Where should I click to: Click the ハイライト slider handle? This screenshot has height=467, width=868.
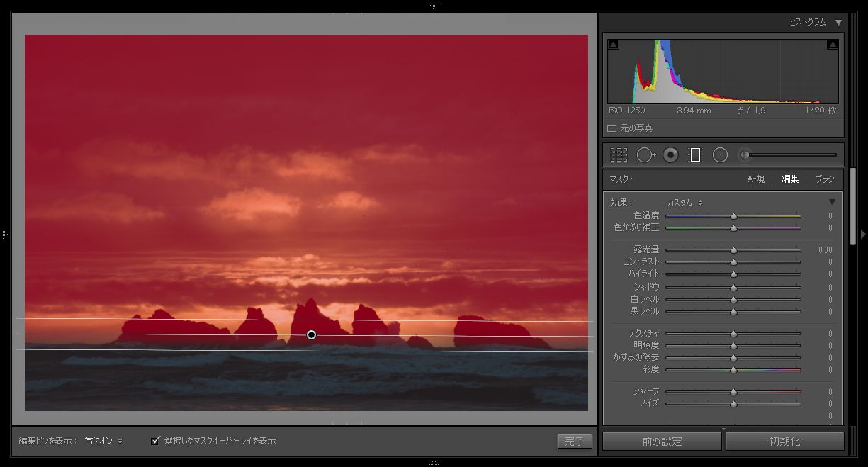click(x=733, y=274)
